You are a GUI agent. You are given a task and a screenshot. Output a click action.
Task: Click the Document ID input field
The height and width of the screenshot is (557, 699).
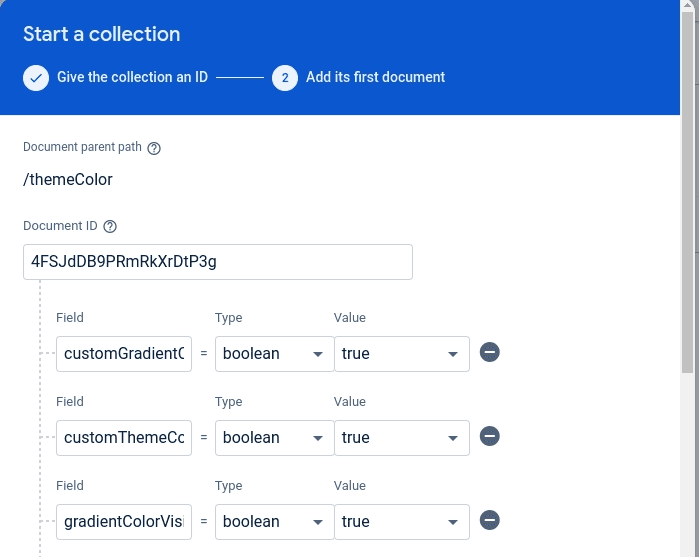(217, 262)
